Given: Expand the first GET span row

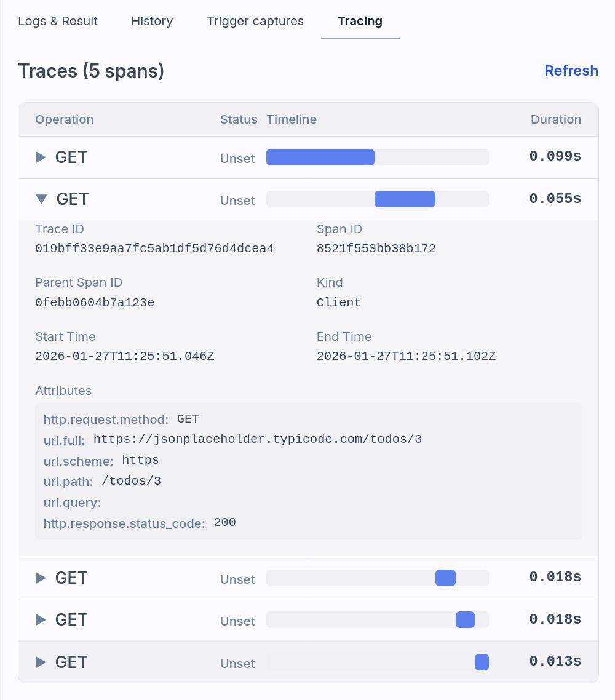Looking at the screenshot, I should 41,157.
